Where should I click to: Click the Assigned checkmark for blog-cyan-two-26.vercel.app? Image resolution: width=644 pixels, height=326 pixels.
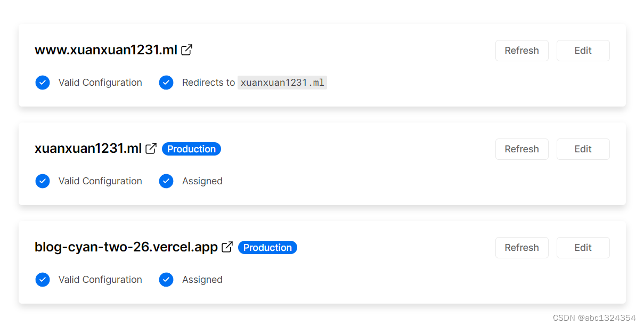click(x=166, y=280)
